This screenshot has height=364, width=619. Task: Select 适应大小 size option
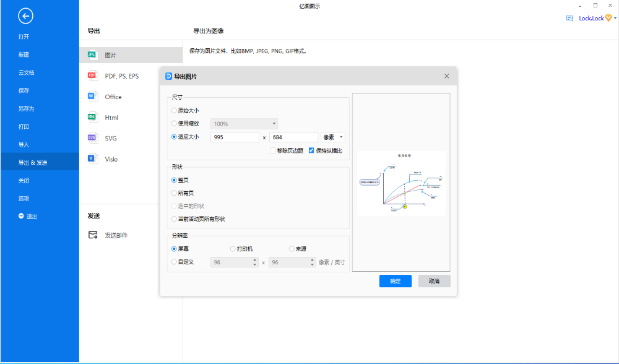(x=174, y=137)
